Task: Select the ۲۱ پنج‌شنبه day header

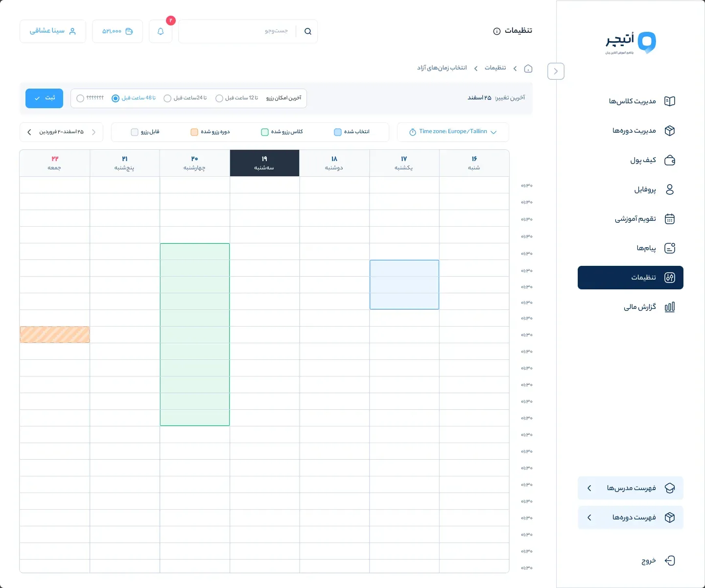Action: (x=124, y=163)
